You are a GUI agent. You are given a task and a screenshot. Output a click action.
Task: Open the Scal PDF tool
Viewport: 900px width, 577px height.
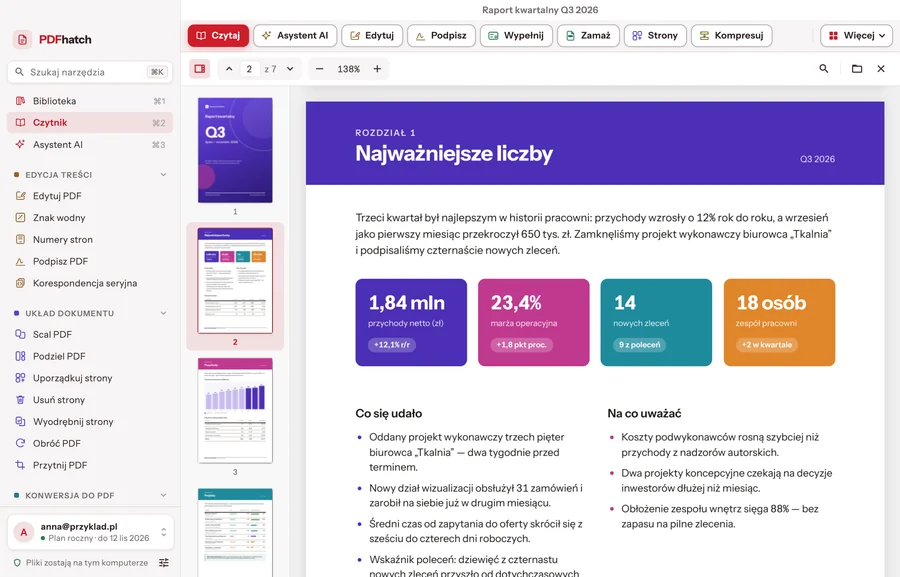click(90, 334)
